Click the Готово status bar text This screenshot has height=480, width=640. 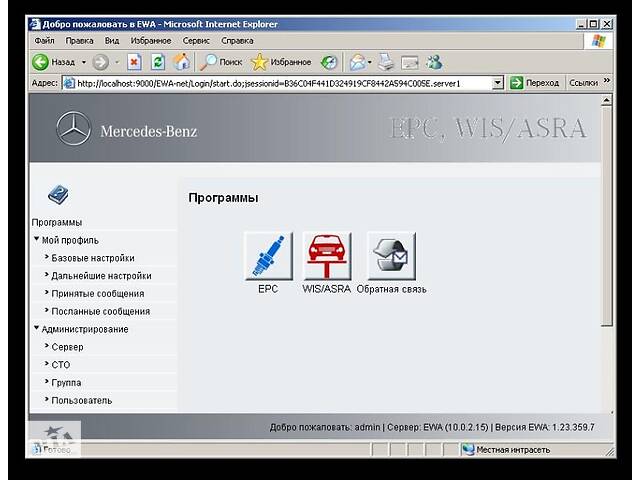[x=57, y=449]
